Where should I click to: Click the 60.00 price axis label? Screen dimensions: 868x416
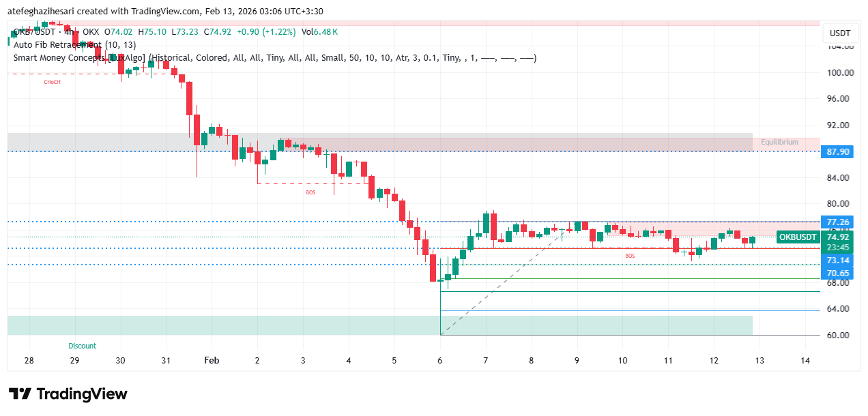pos(840,335)
